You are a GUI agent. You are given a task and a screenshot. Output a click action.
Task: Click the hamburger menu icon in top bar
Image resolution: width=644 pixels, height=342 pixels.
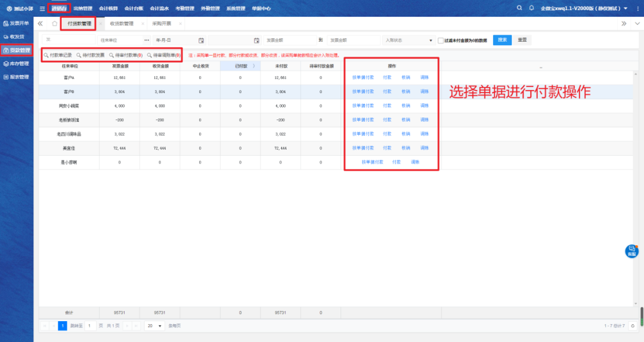point(42,8)
